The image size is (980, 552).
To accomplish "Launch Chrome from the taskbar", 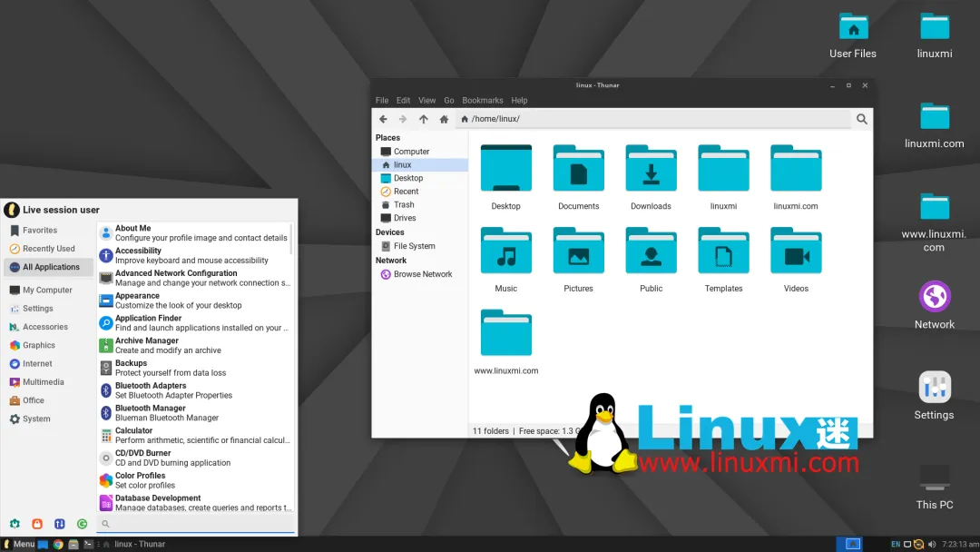I will click(x=58, y=545).
